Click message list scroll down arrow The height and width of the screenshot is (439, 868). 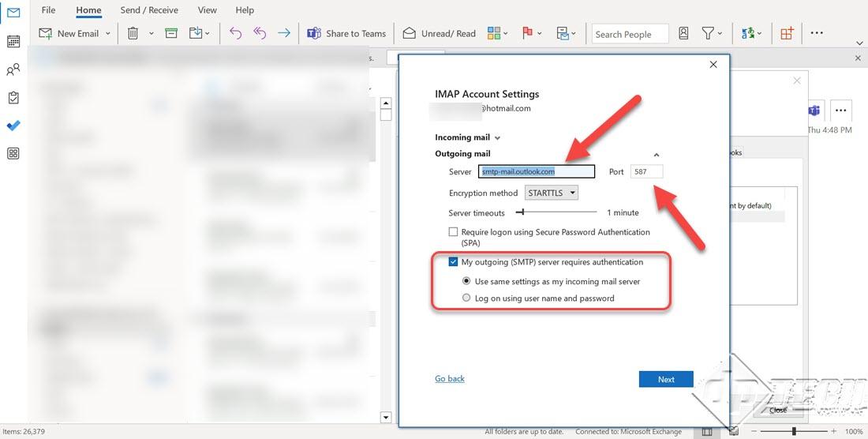point(386,418)
